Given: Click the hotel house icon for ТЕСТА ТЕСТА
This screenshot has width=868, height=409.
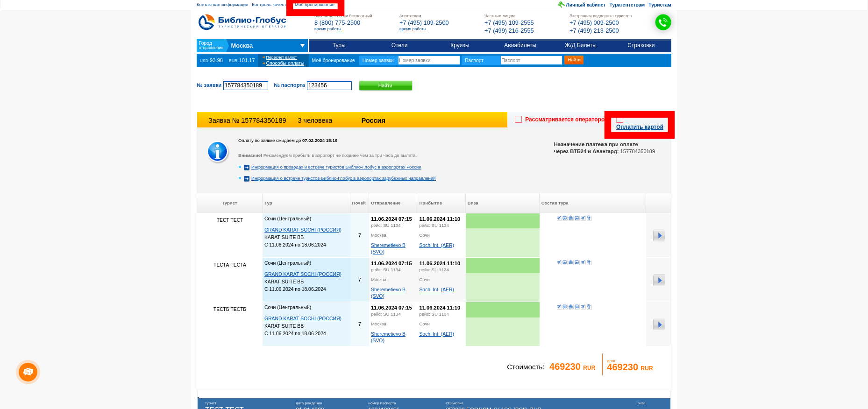Looking at the screenshot, I should pyautogui.click(x=571, y=262).
